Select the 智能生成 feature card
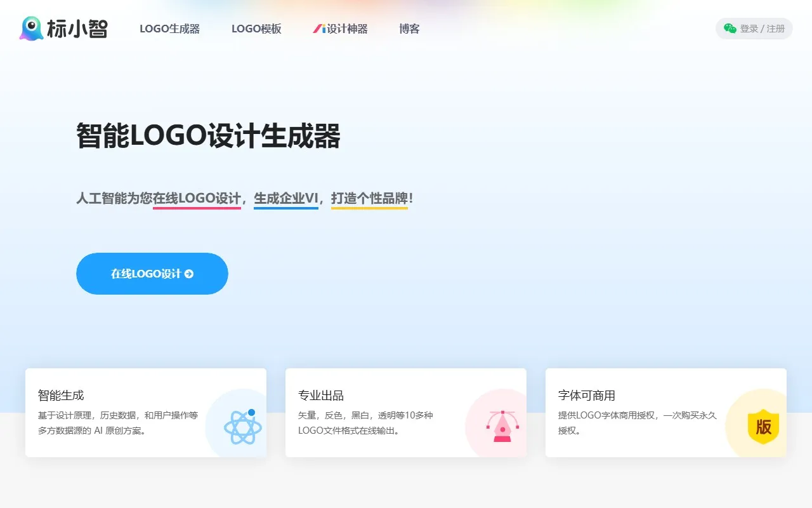Image resolution: width=812 pixels, height=508 pixels. [146, 413]
